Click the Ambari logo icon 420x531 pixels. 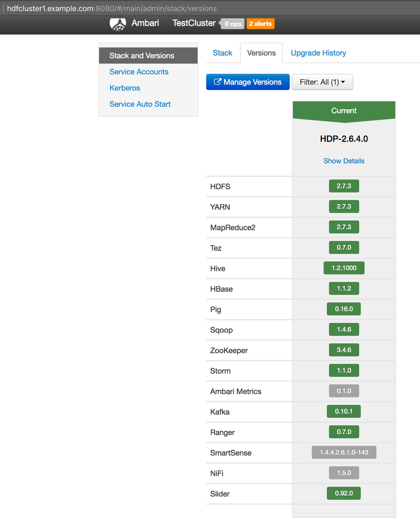click(x=118, y=24)
